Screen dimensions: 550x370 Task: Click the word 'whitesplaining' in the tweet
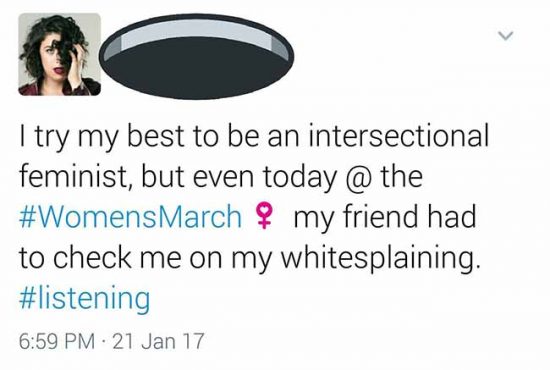pos(381,258)
